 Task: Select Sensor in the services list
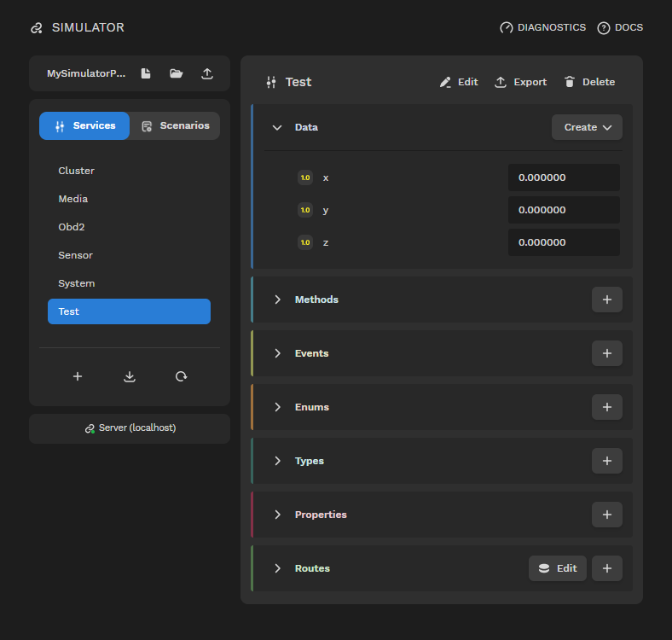click(x=76, y=255)
